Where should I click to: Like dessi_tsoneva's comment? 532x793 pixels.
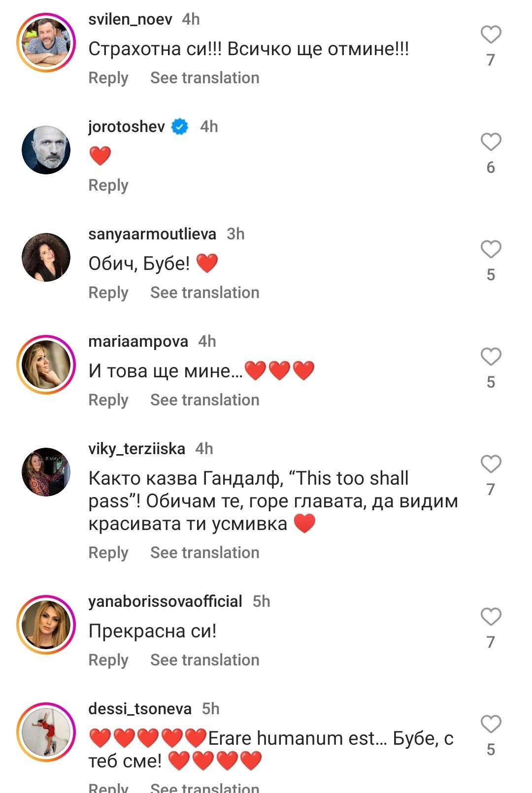(491, 725)
